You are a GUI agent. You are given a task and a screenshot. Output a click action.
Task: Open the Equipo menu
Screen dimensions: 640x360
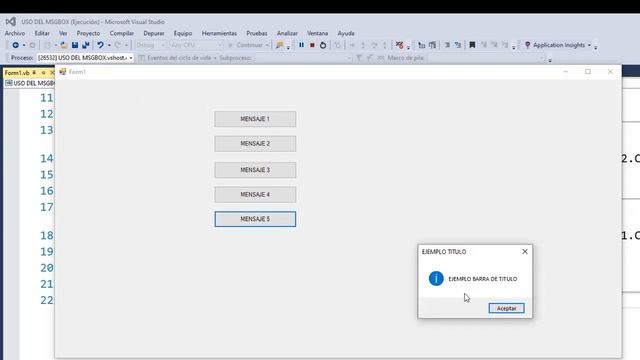(x=183, y=33)
